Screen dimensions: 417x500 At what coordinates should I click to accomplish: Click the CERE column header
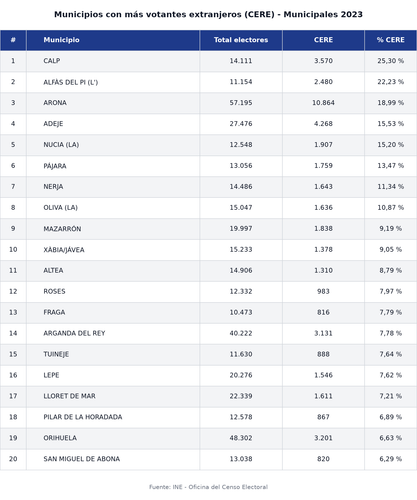(323, 40)
